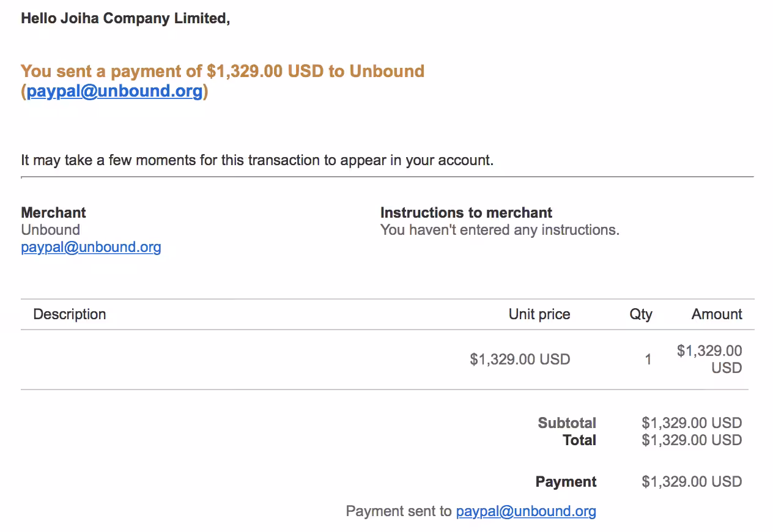Click the 'Instructions to merchant' heading

466,213
